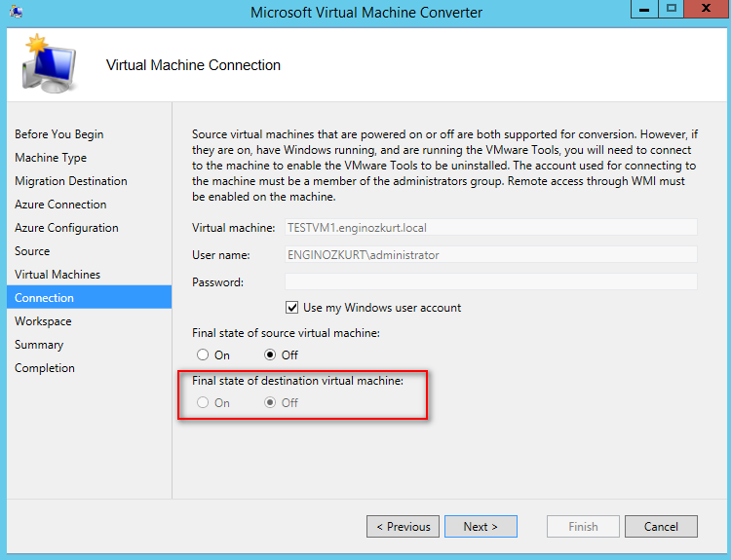
Task: Click the Finish button
Action: pyautogui.click(x=583, y=527)
